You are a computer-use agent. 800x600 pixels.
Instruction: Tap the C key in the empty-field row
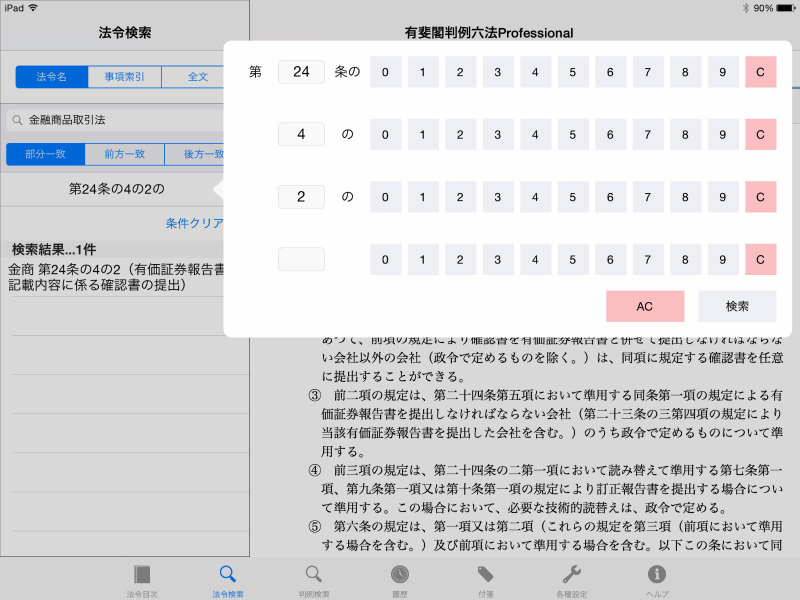click(761, 259)
